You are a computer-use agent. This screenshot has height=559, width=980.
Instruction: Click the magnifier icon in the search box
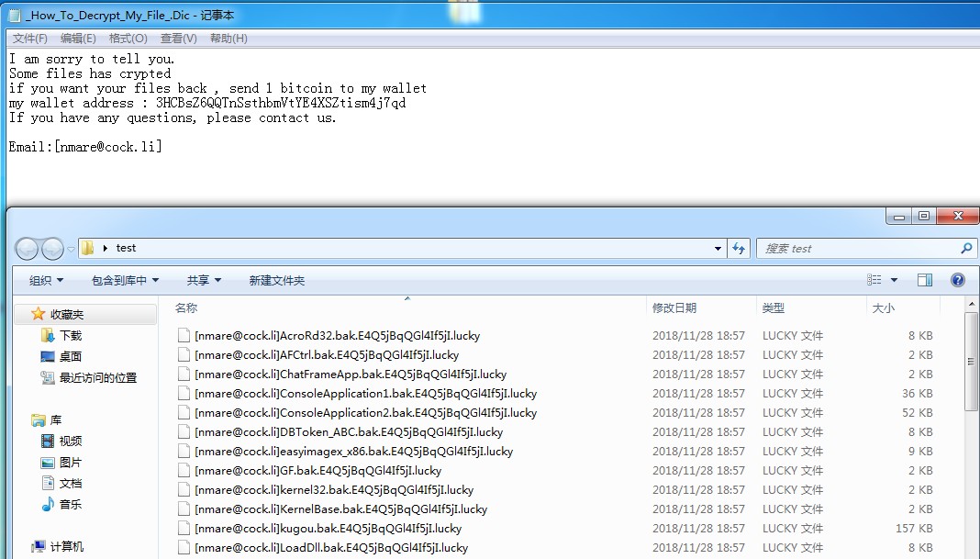click(966, 248)
